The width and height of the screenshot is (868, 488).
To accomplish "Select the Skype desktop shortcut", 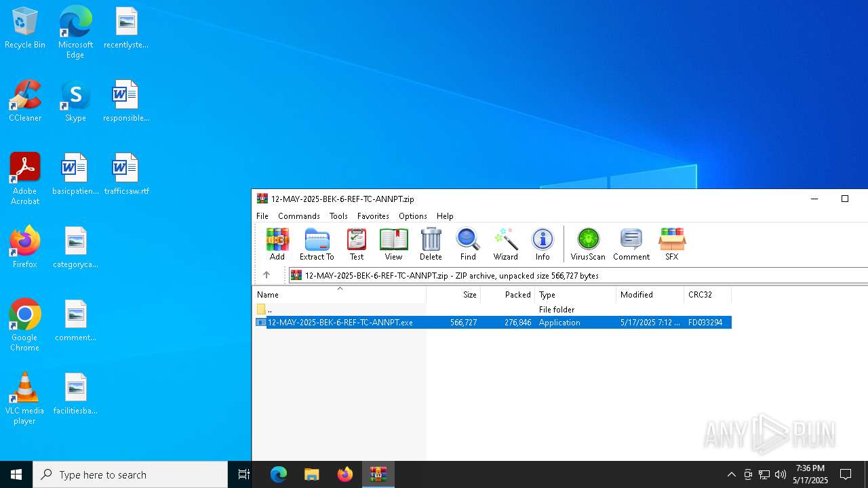I will 75,101.
